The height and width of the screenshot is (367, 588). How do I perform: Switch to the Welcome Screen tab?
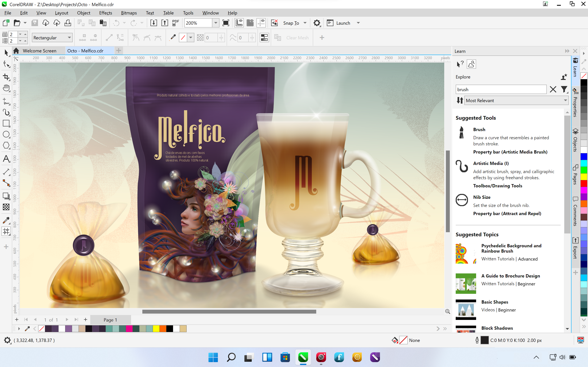click(x=40, y=50)
